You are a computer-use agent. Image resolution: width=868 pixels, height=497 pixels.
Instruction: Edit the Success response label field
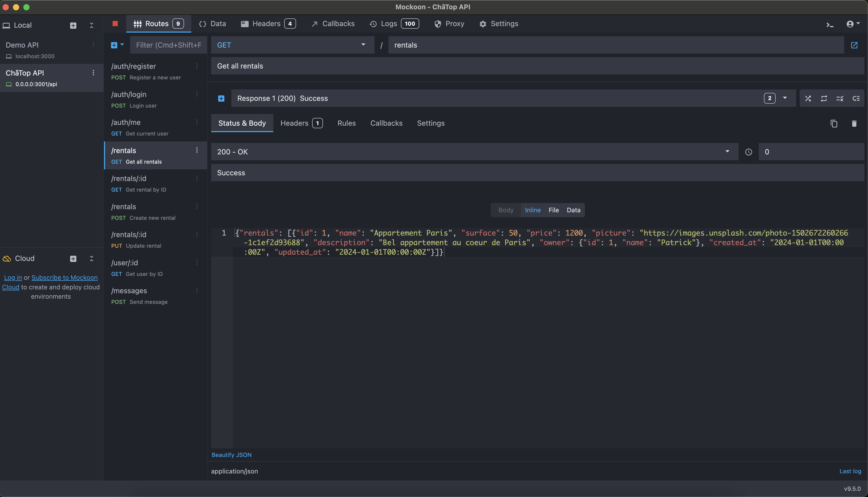[x=537, y=173]
